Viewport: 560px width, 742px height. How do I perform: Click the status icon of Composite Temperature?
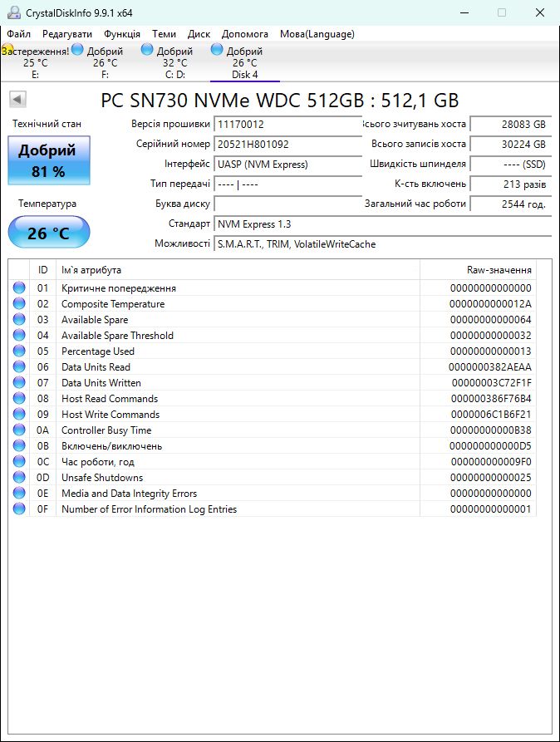tap(19, 303)
